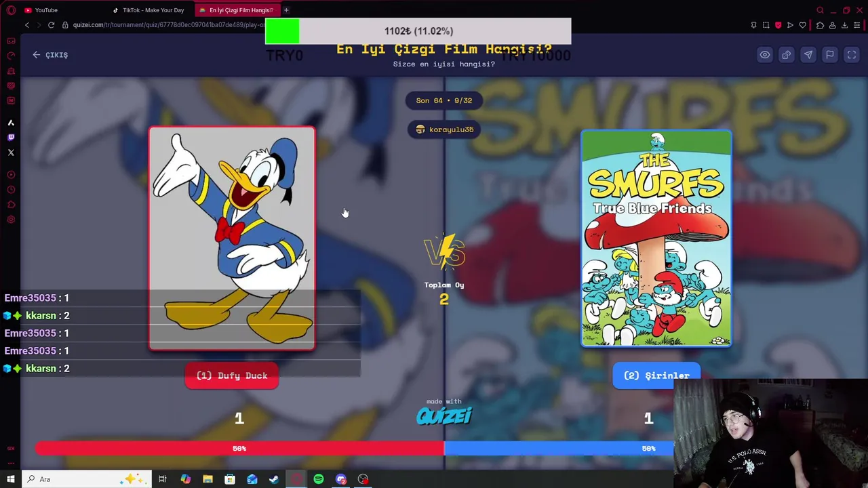Open sidebar settings gear icon
The height and width of the screenshot is (488, 868).
click(11, 220)
